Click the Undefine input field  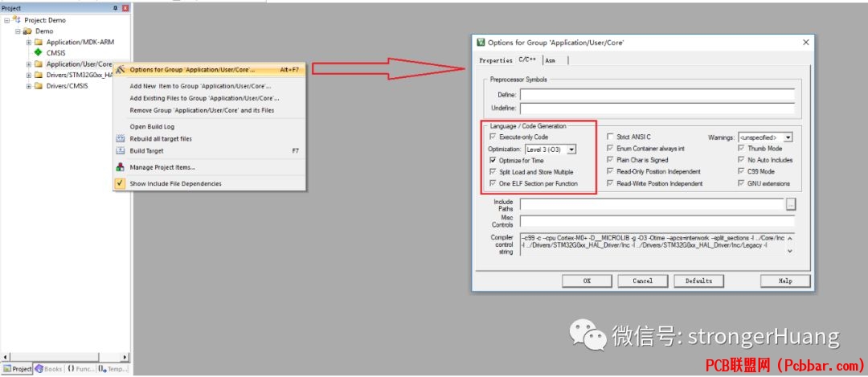tap(657, 108)
